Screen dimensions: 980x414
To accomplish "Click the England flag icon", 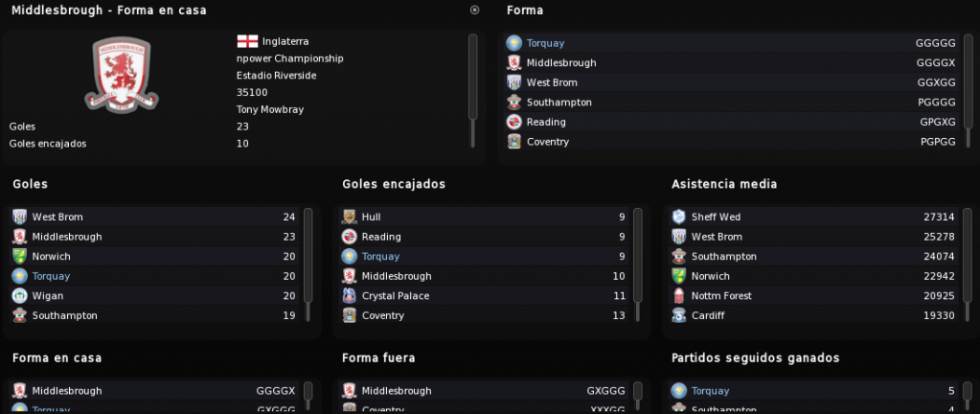I will 247,41.
